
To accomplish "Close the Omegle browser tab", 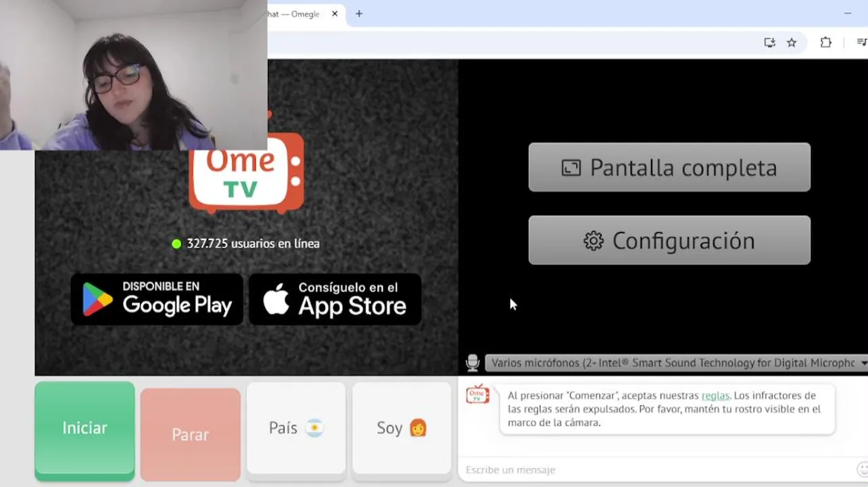I will 335,14.
